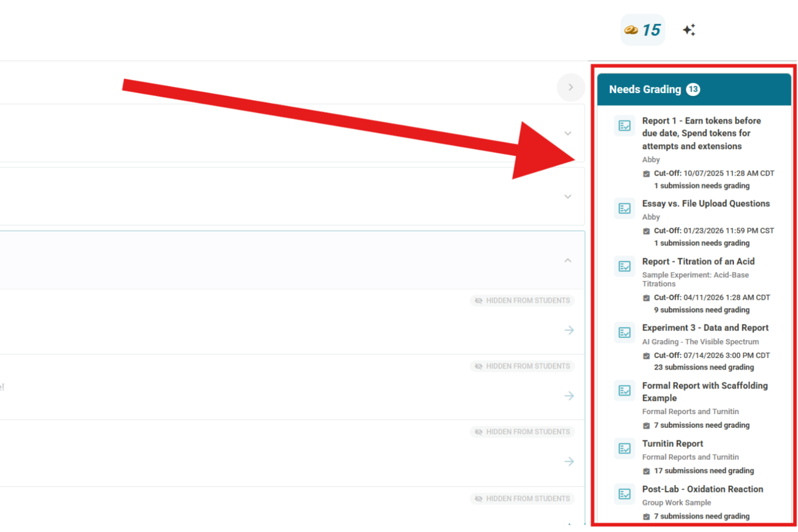Click Cut-Off 10/07/2025 11:28 AM CDT
Viewport: 798px width, 532px height.
[x=713, y=173]
